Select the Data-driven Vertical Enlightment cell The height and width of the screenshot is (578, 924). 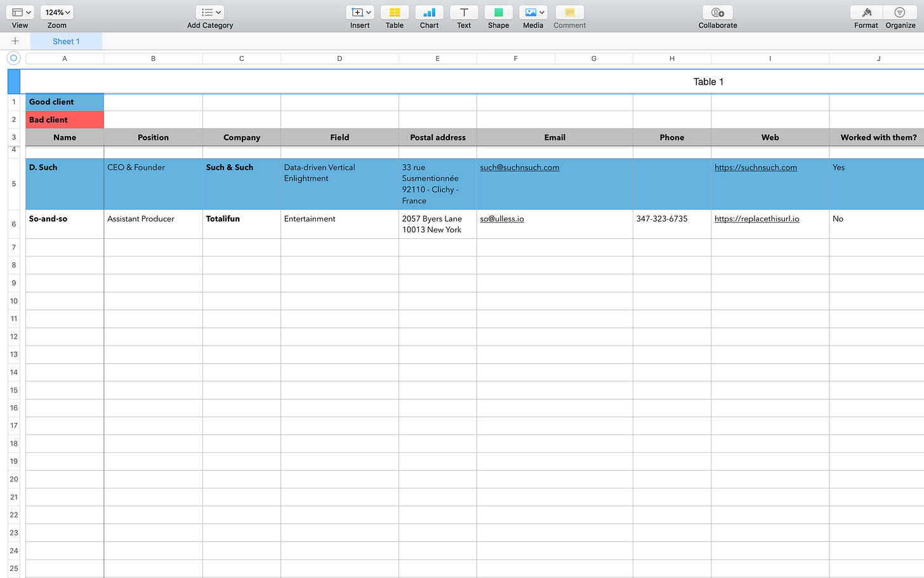click(340, 184)
